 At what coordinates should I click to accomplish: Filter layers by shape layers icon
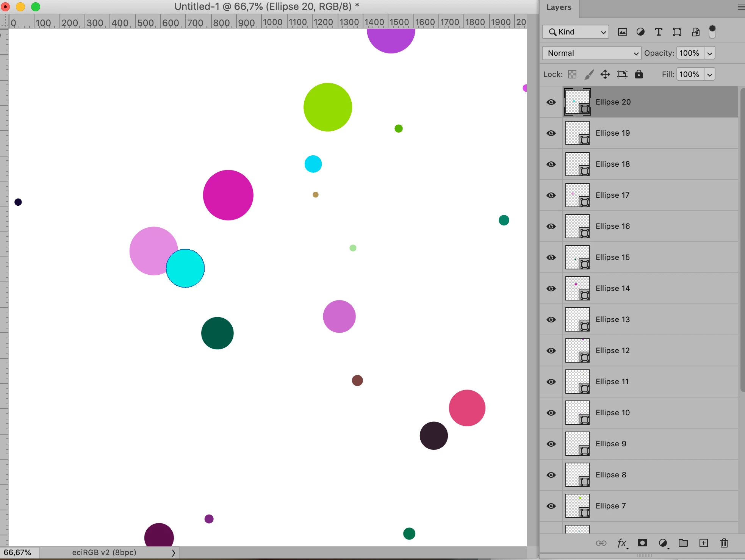pyautogui.click(x=677, y=32)
